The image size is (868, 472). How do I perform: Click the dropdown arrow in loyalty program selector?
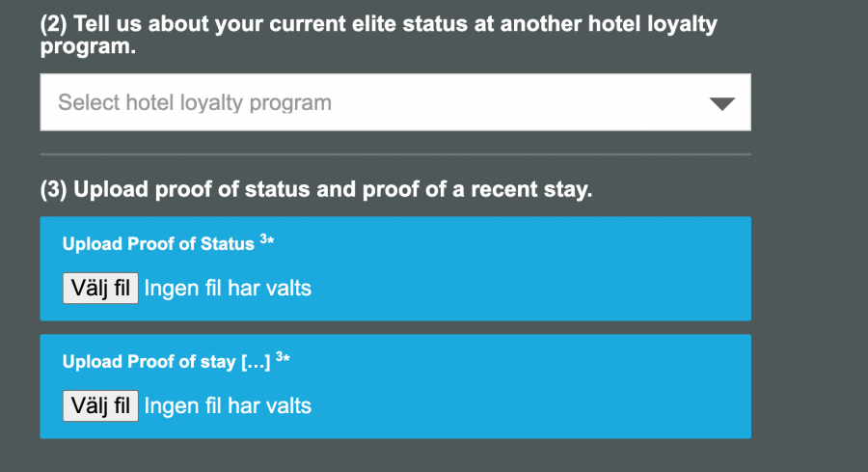721,103
